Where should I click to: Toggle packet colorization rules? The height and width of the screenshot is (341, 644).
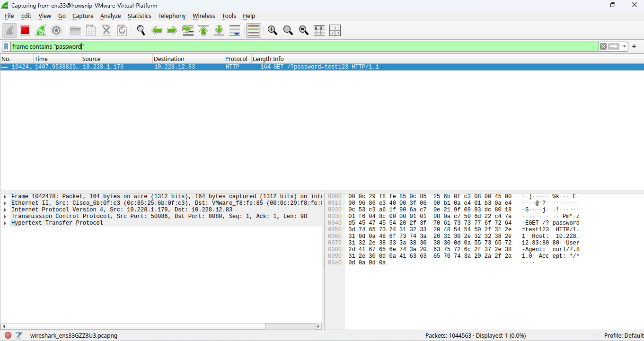pyautogui.click(x=254, y=31)
